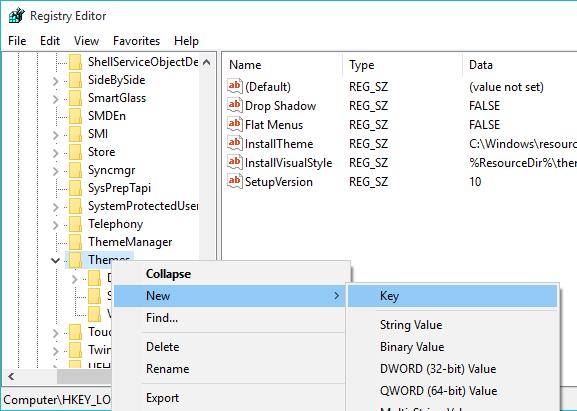Select the SideBySide folder icon
Image resolution: width=577 pixels, height=411 pixels.
(75, 80)
